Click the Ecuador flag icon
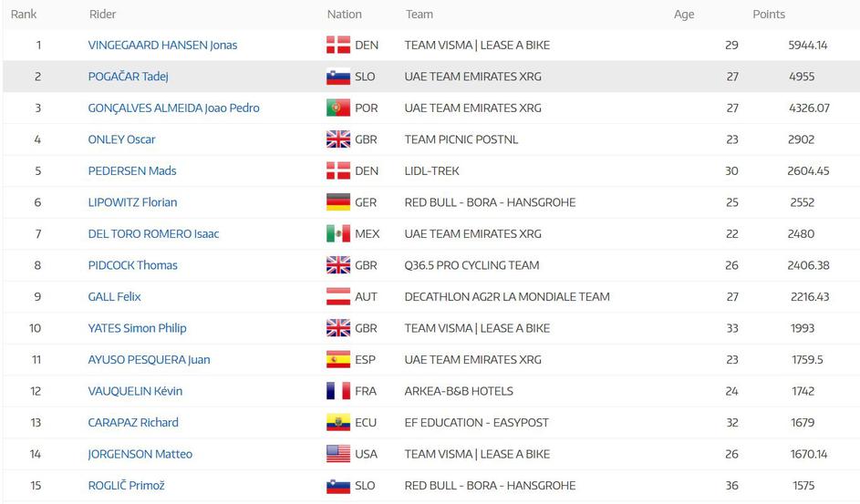 pyautogui.click(x=338, y=423)
